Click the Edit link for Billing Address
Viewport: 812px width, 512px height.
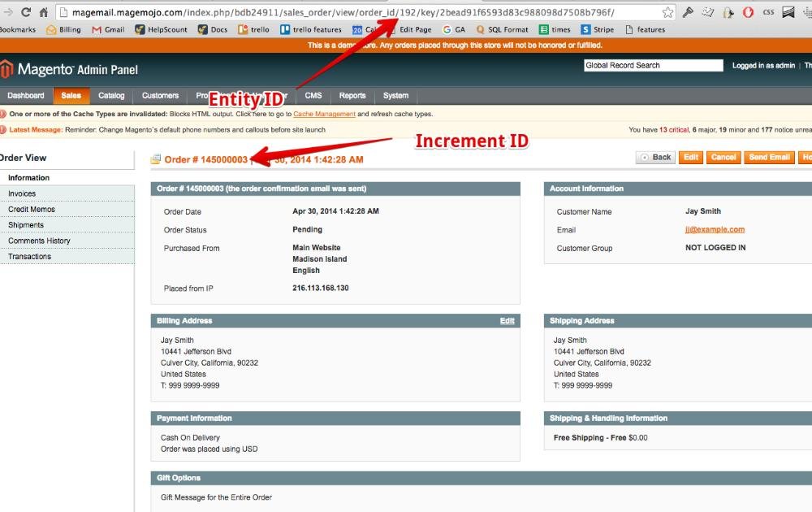tap(507, 321)
